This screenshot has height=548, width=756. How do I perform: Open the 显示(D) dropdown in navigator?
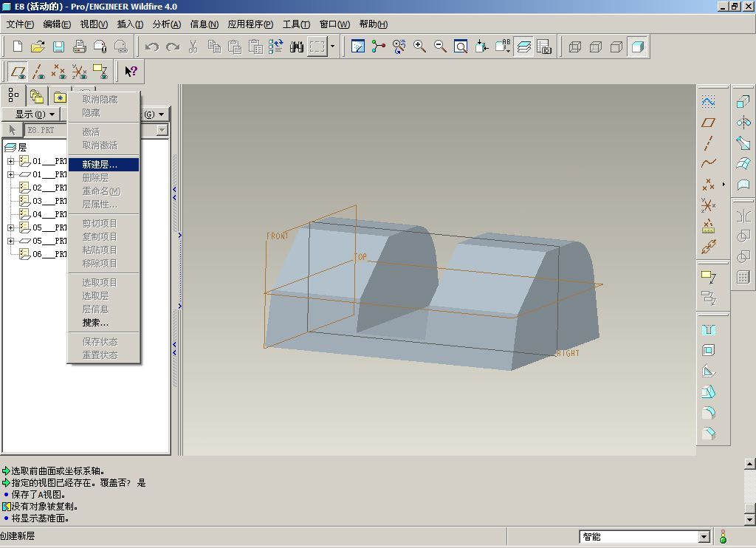coord(31,114)
